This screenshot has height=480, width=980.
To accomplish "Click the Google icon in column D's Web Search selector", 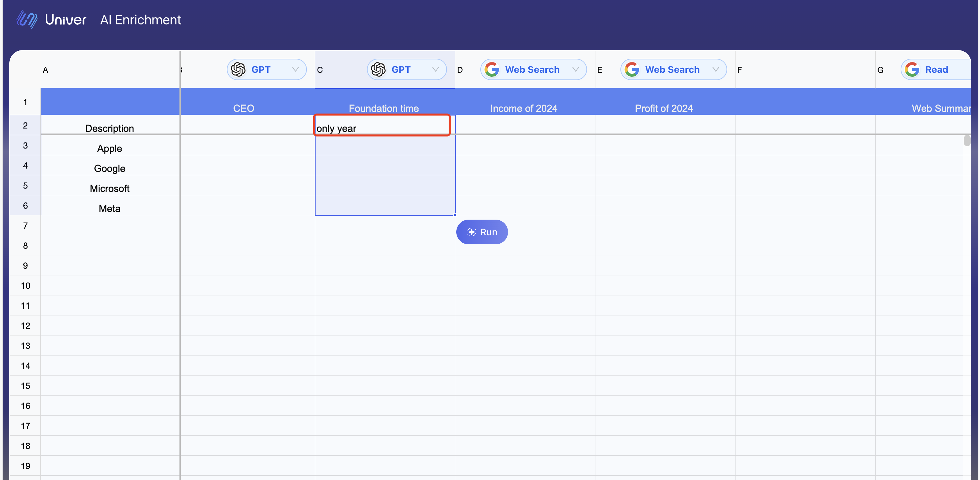I will [492, 70].
